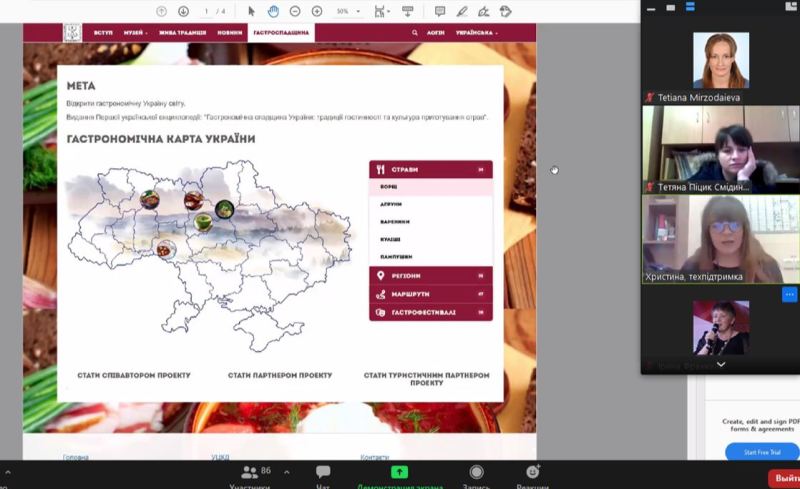Open the НОВИНИ menu item

click(230, 33)
